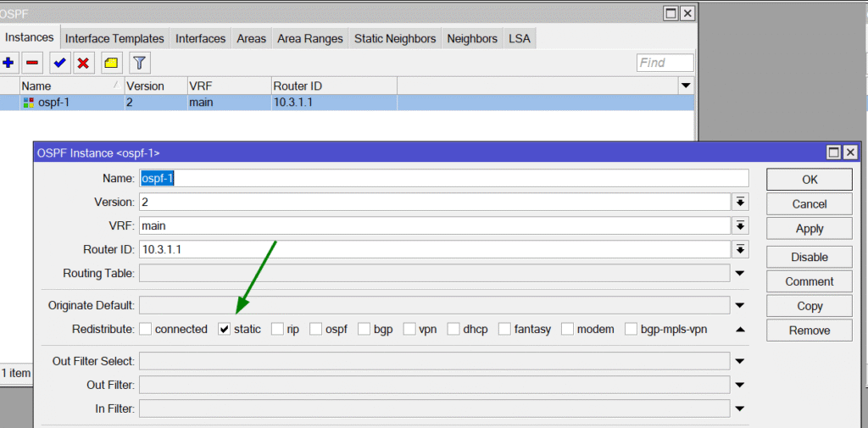Click the Find search box
Viewport: 868px width, 428px height.
click(x=665, y=63)
